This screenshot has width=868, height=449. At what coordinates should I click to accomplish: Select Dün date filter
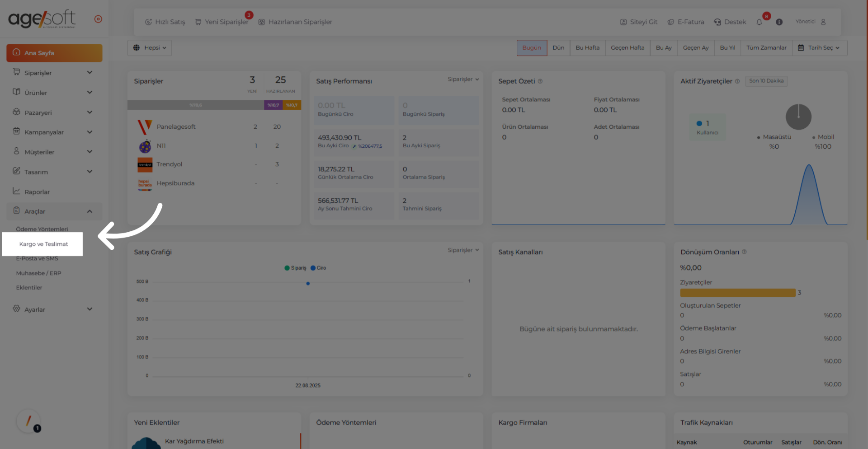[558, 48]
